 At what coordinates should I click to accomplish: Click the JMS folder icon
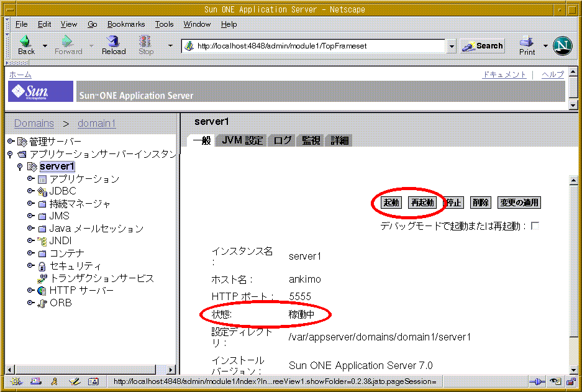(42, 216)
